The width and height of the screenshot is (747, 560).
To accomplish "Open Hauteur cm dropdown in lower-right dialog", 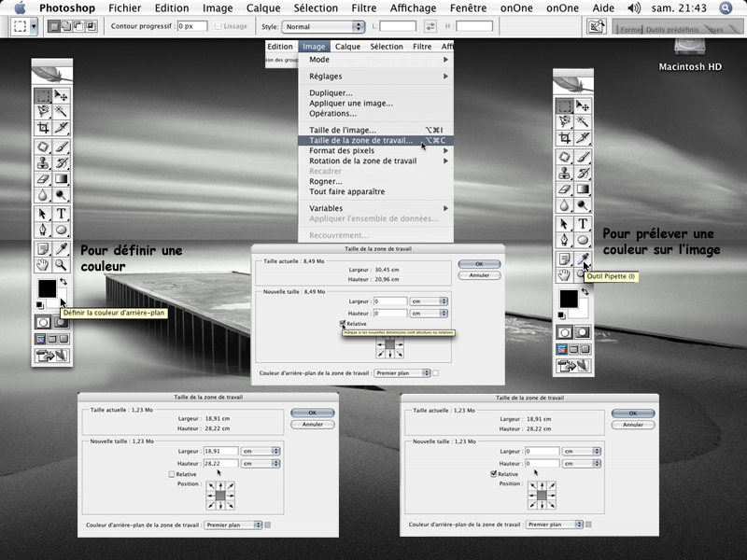I will 581,463.
